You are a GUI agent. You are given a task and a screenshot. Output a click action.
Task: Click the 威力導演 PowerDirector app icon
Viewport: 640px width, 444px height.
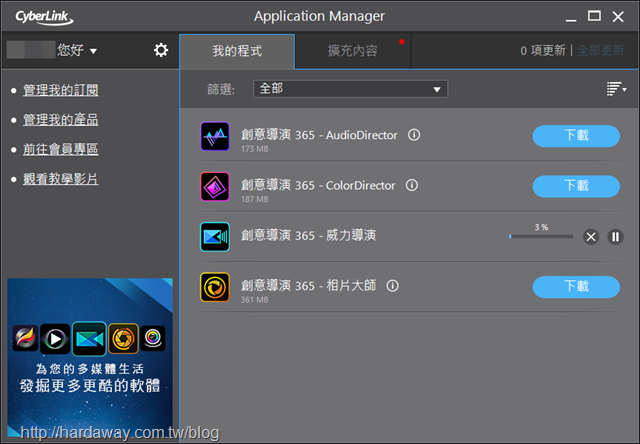point(215,237)
